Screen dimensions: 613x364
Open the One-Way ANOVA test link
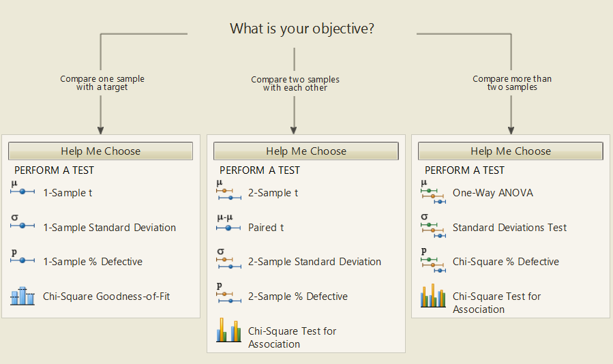tap(493, 193)
